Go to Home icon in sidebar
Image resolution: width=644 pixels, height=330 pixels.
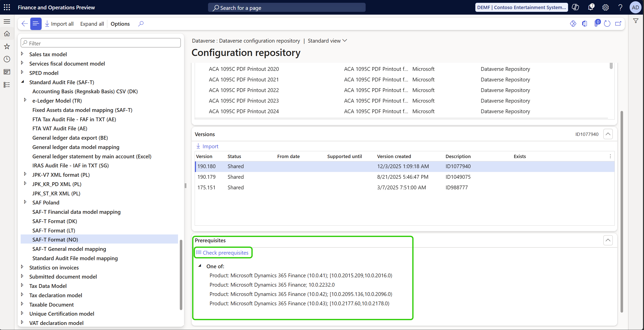point(7,34)
